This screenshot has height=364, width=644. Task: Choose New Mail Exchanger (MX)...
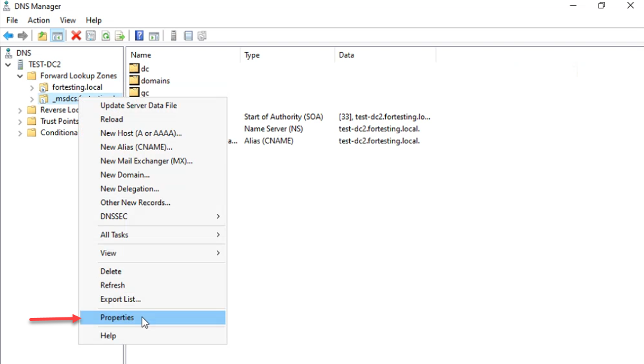(x=153, y=161)
